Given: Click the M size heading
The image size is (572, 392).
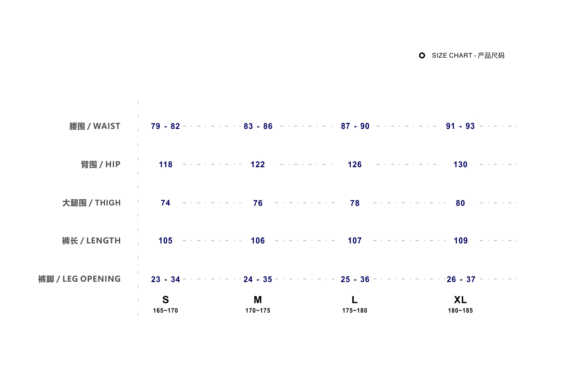Looking at the screenshot, I should (x=258, y=300).
